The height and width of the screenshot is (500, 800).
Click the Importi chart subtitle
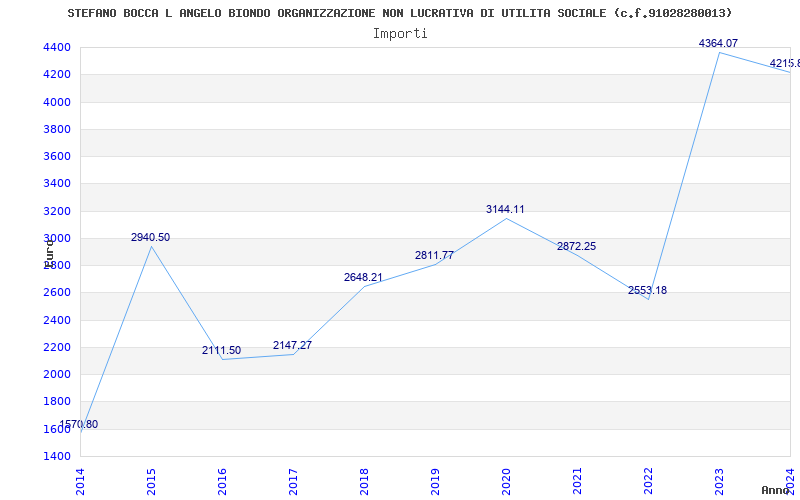pyautogui.click(x=400, y=34)
